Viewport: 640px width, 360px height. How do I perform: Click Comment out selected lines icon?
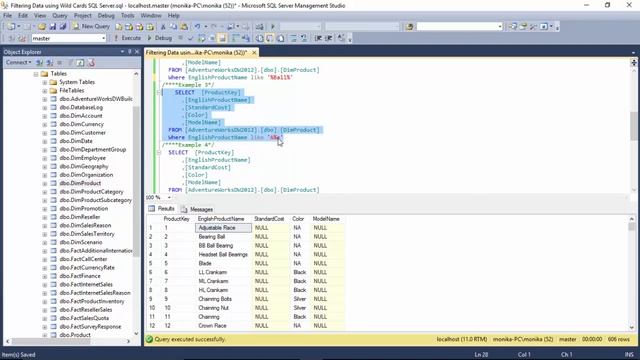coord(293,38)
